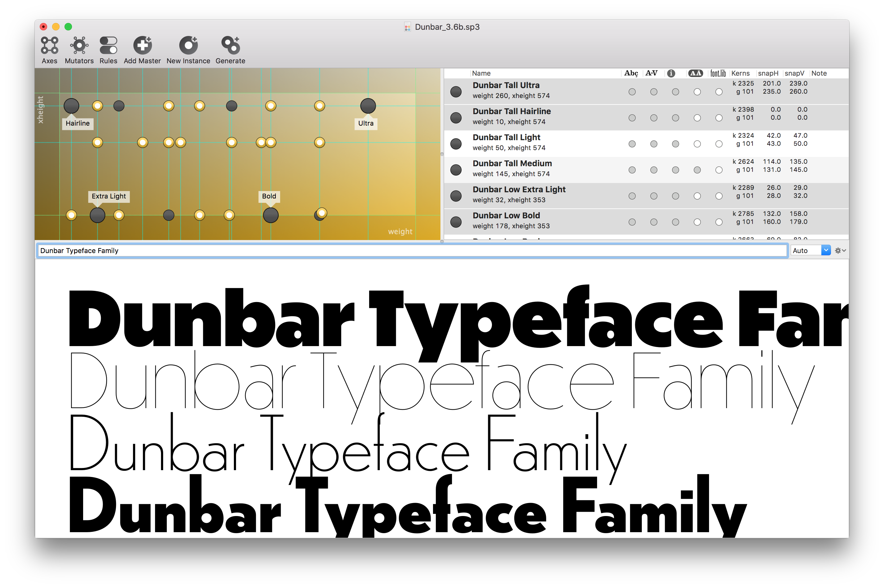Click Dunbar Low Bold's dark status dot

pos(456,222)
